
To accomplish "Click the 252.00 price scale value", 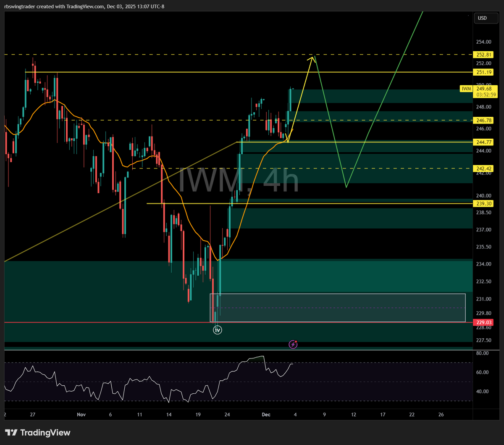I will 483,63.
